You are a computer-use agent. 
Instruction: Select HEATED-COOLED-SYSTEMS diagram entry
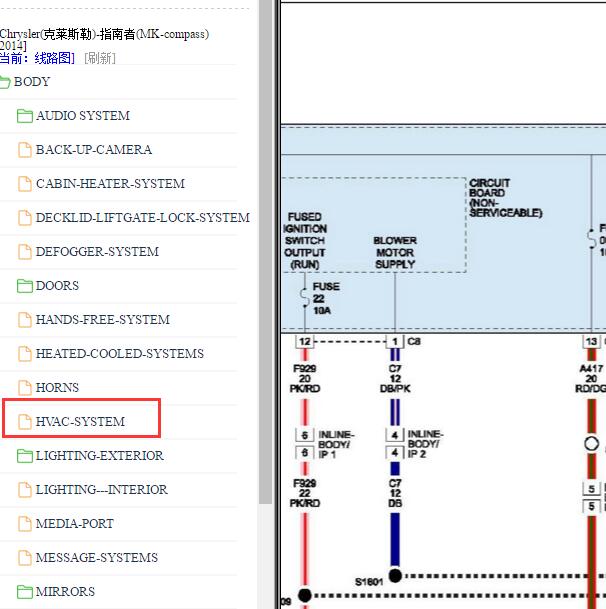pos(120,354)
